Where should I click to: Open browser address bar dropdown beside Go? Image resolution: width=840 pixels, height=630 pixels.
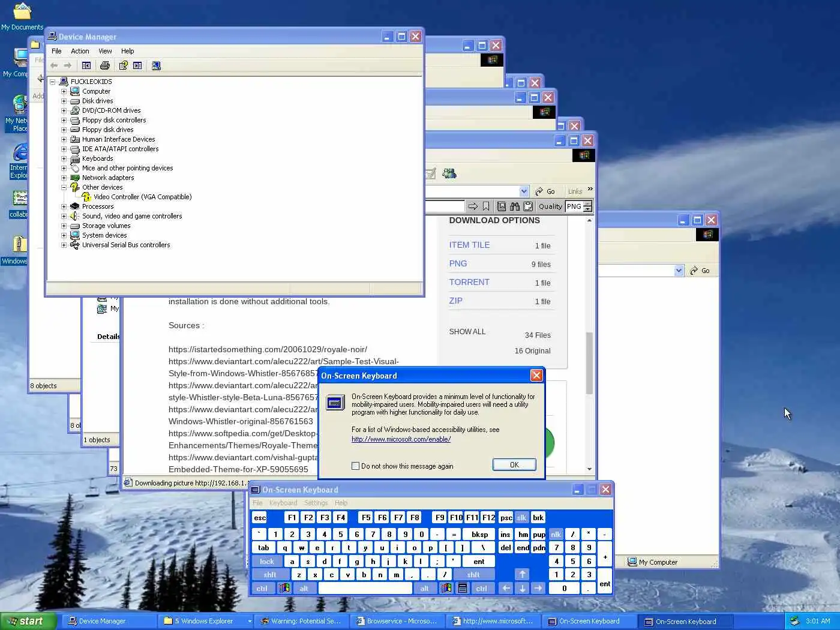click(x=524, y=191)
